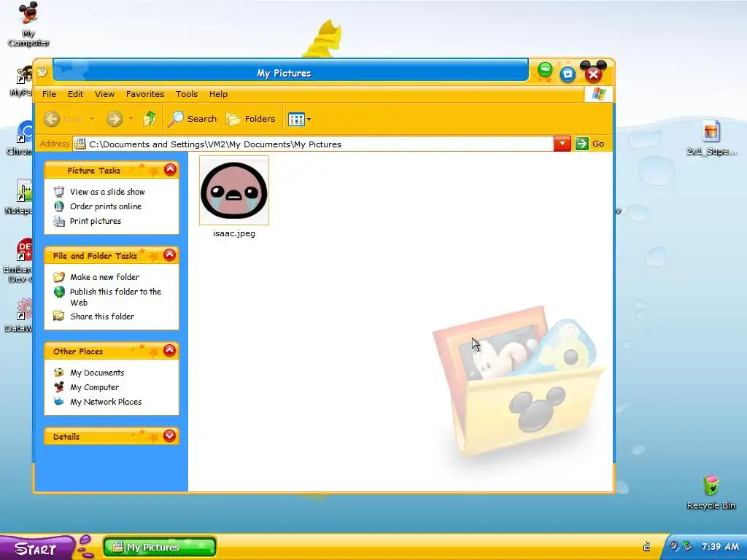Click Print pictures link
Viewport: 747px width, 560px height.
coord(96,221)
